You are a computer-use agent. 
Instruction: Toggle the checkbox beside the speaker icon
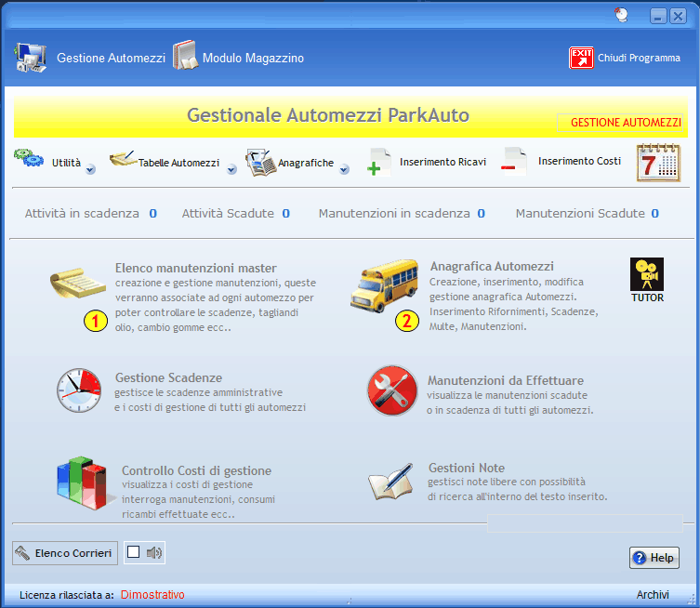coord(133,552)
